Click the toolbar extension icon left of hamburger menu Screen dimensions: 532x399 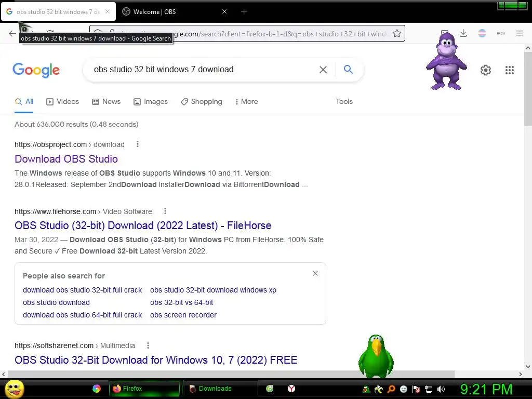point(500,33)
